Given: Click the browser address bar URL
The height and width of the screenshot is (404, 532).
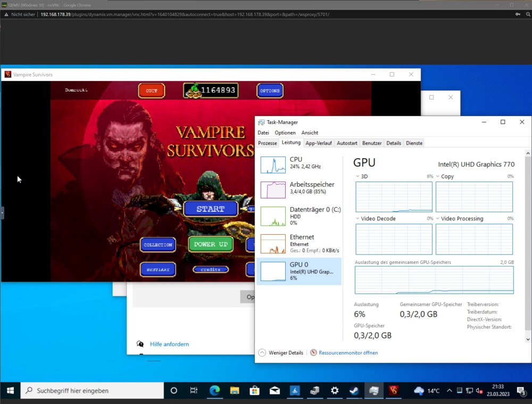Looking at the screenshot, I should [x=185, y=14].
